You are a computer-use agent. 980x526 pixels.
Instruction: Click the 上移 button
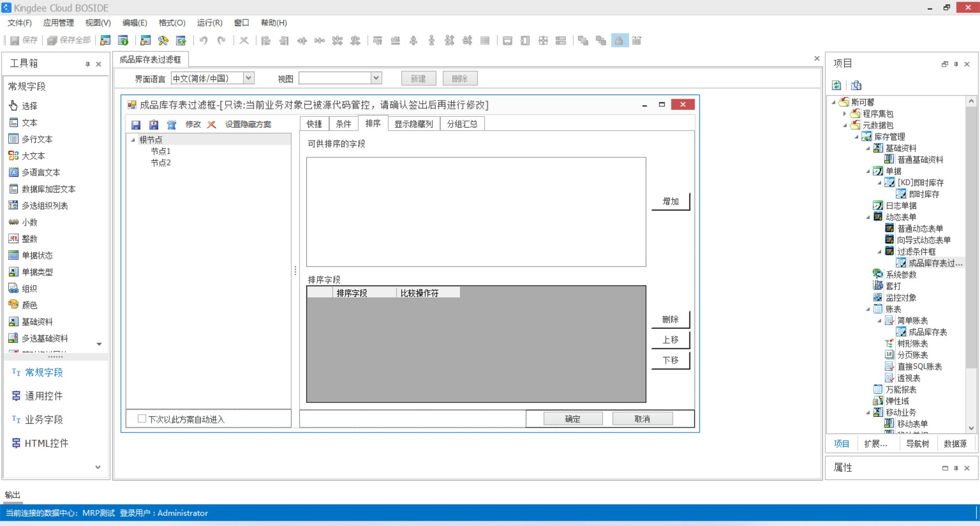(671, 340)
